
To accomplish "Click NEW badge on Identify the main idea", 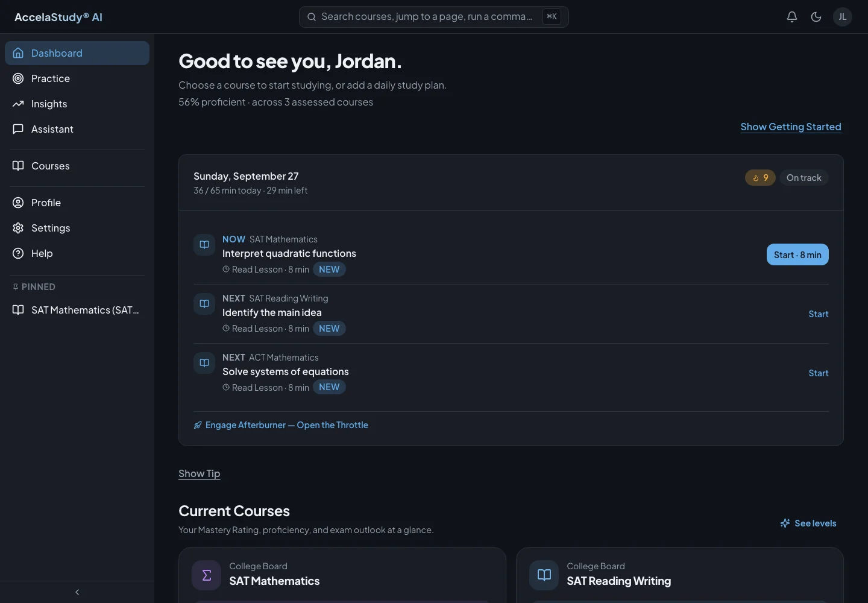I will click(329, 329).
